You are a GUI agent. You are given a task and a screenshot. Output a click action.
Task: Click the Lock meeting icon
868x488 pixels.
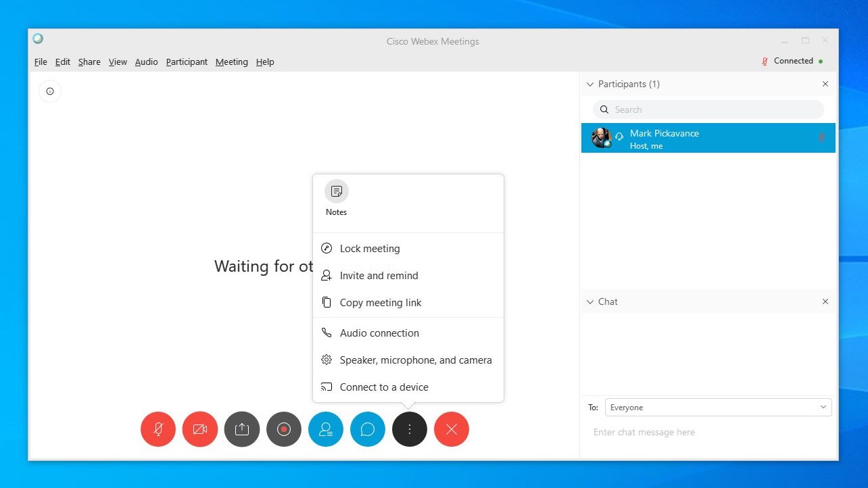[x=327, y=248]
